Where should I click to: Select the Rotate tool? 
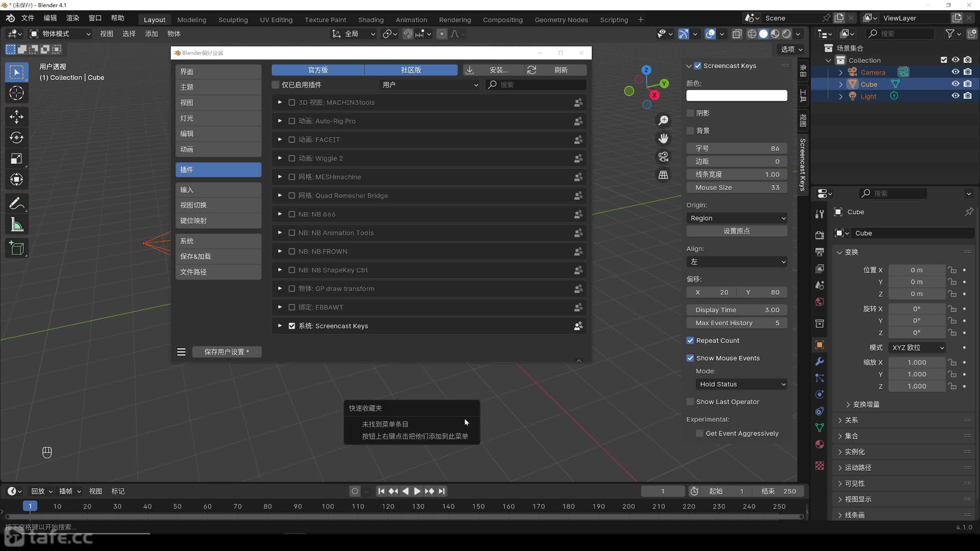pyautogui.click(x=16, y=138)
